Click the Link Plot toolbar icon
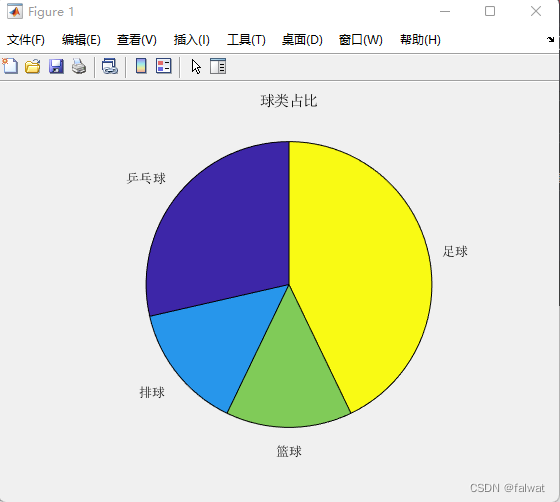This screenshot has height=502, width=560. 110,66
